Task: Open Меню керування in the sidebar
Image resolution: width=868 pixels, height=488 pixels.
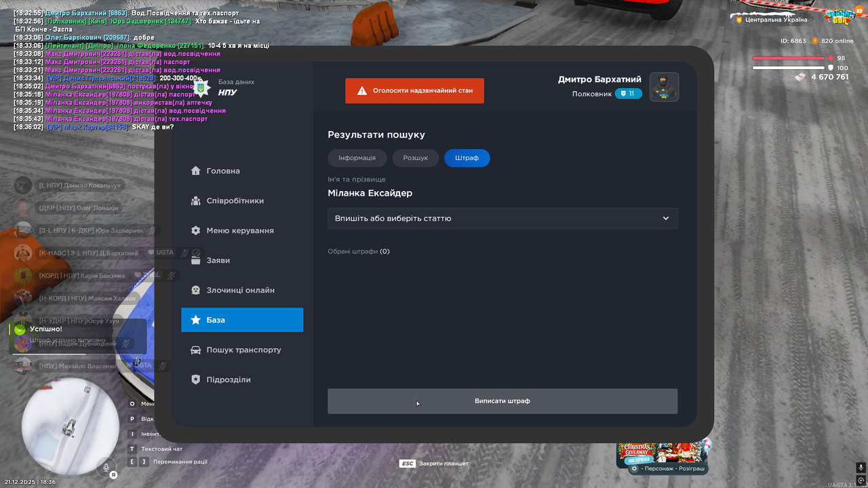Action: pyautogui.click(x=242, y=230)
